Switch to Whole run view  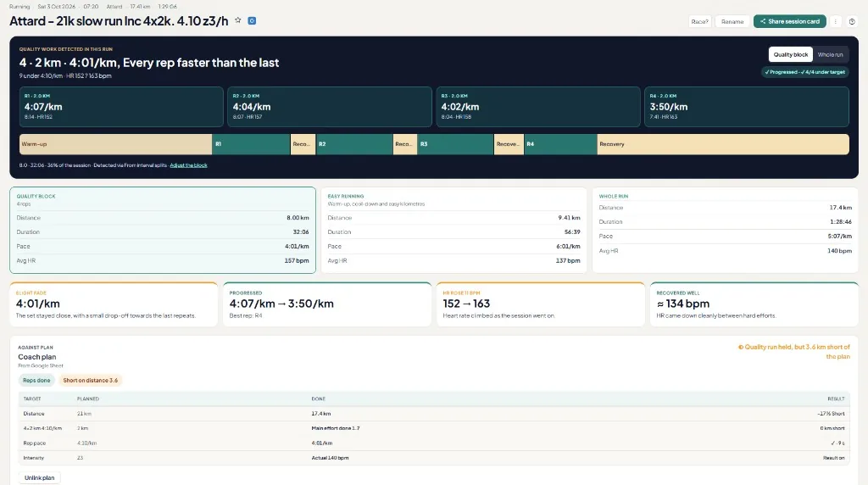point(831,54)
